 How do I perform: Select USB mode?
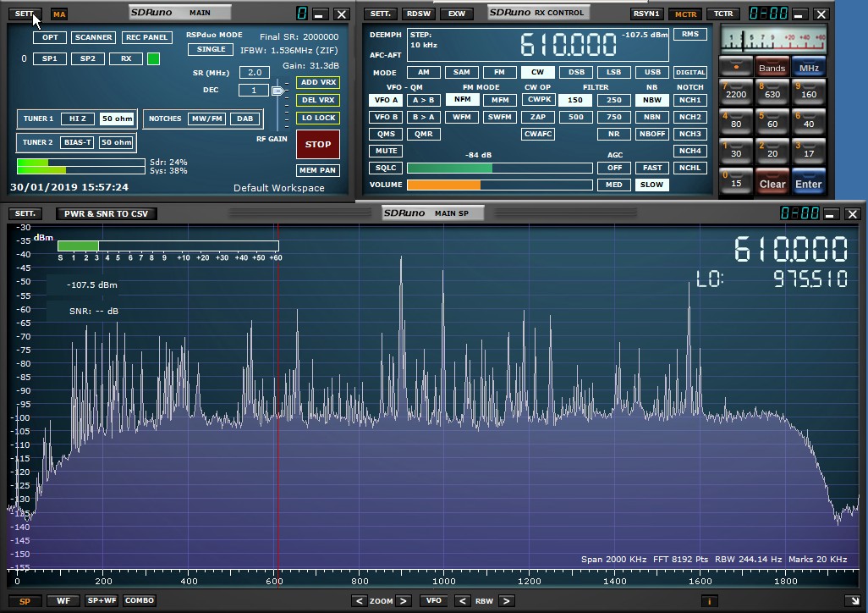[652, 72]
